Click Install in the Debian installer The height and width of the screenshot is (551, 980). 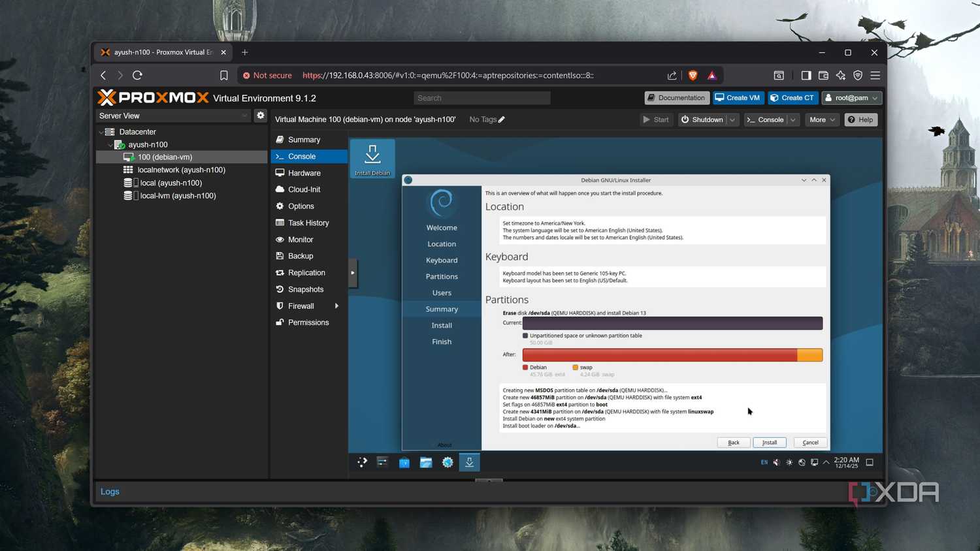(x=769, y=442)
